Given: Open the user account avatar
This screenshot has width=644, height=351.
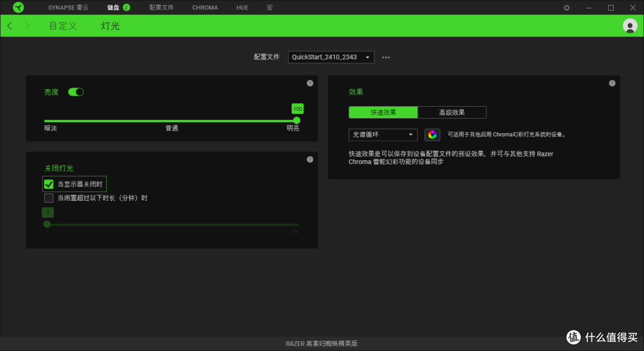Looking at the screenshot, I should coord(630,26).
